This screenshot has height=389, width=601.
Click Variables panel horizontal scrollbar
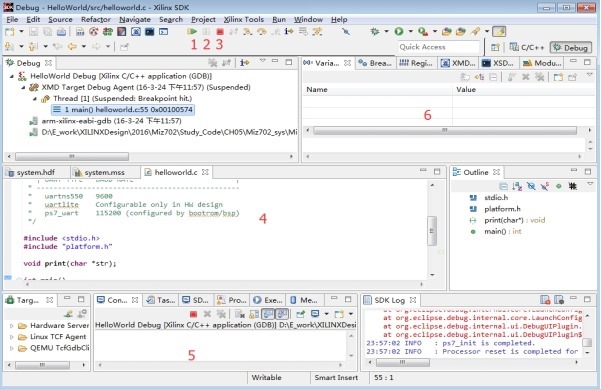point(445,130)
